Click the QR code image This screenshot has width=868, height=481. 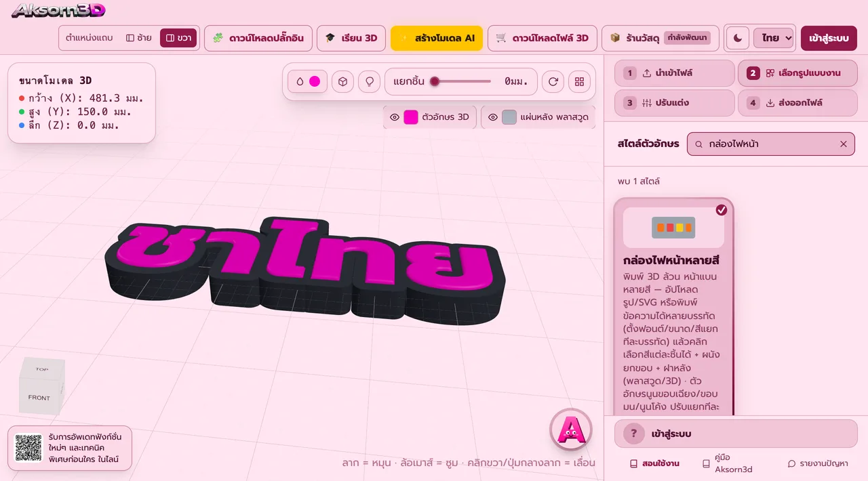[28, 448]
